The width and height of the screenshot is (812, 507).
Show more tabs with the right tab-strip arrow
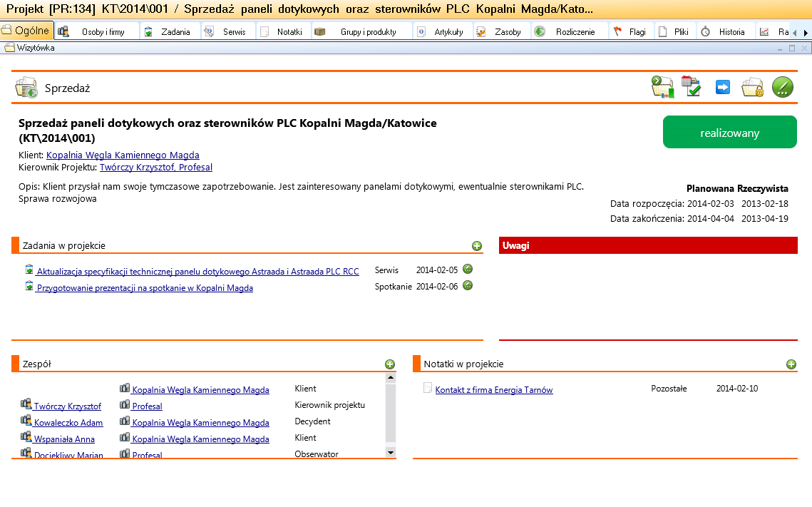click(x=806, y=33)
